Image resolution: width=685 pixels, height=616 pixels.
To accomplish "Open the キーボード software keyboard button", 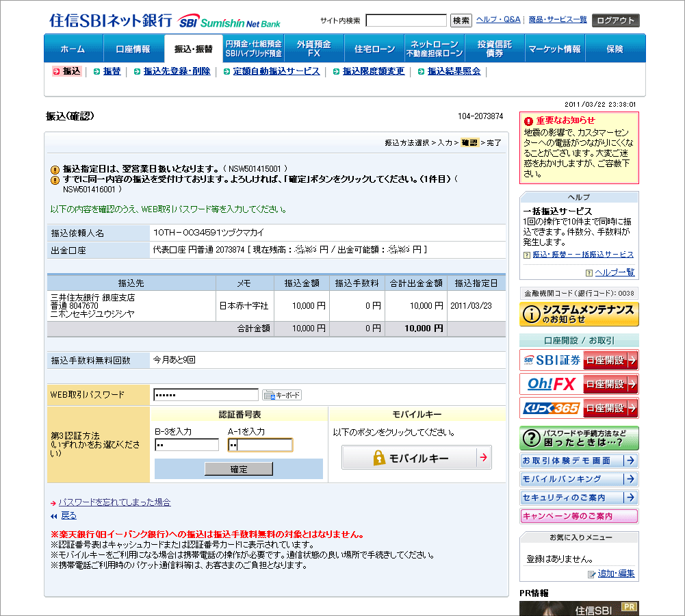I will pyautogui.click(x=282, y=395).
